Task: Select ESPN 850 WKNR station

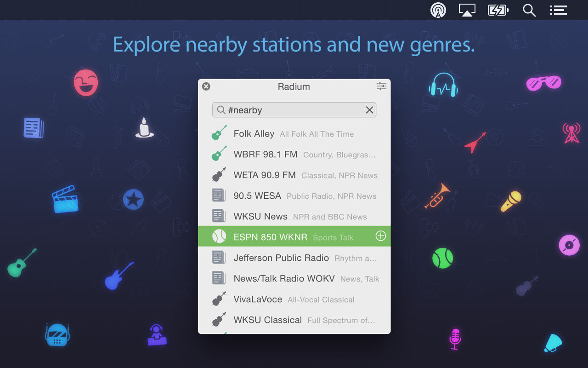Action: 294,236
